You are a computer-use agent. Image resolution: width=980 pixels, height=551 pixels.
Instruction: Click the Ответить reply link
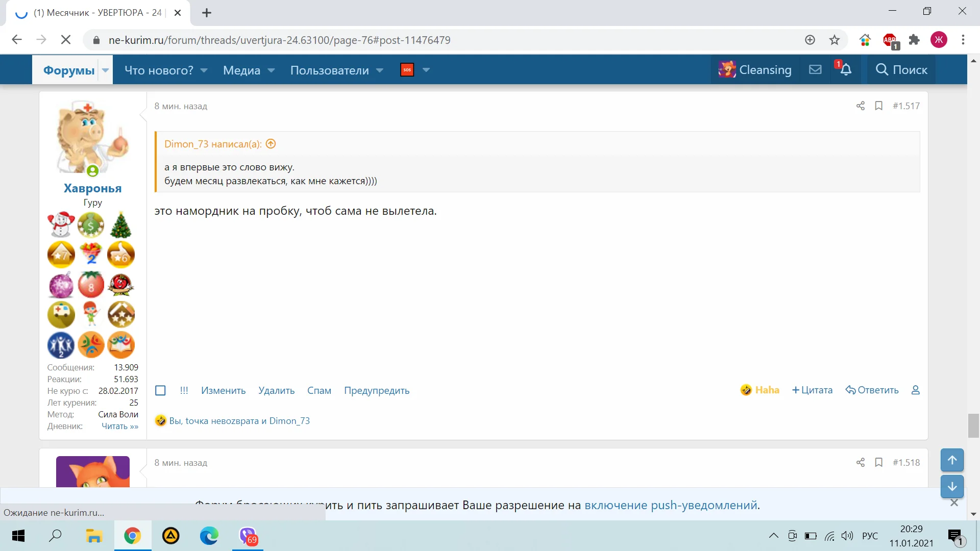872,390
